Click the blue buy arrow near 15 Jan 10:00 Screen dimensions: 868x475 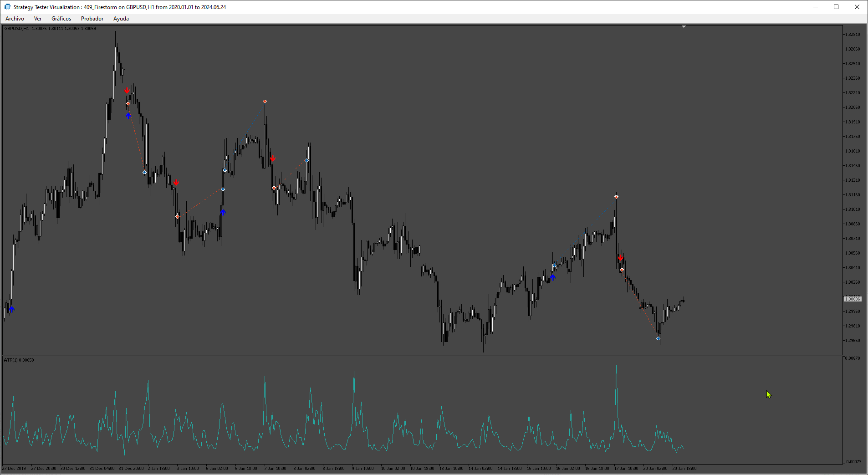point(553,277)
